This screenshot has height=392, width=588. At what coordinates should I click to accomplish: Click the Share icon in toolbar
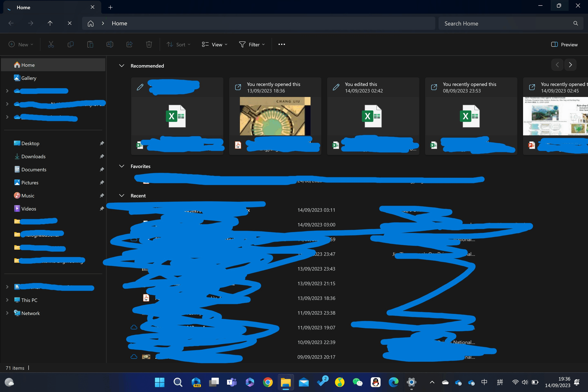[x=129, y=45]
